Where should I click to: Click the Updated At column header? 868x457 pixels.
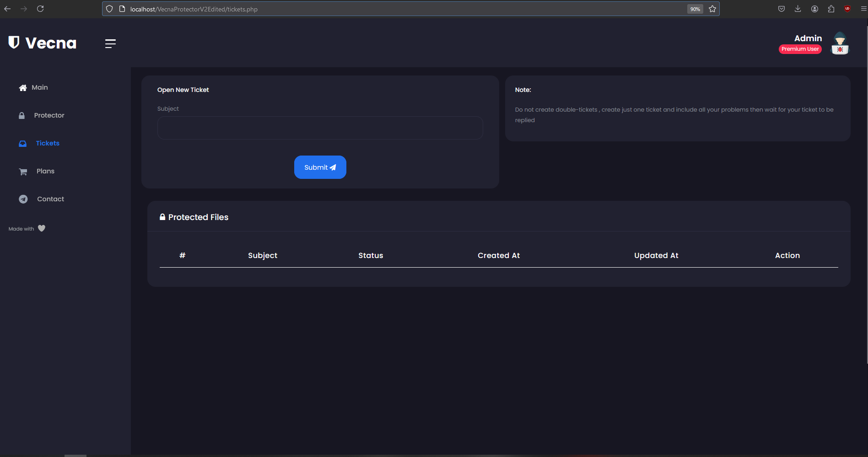(656, 255)
